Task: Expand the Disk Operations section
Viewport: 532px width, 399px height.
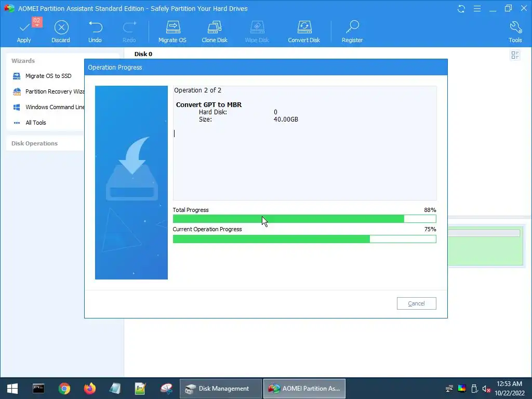Action: coord(35,143)
